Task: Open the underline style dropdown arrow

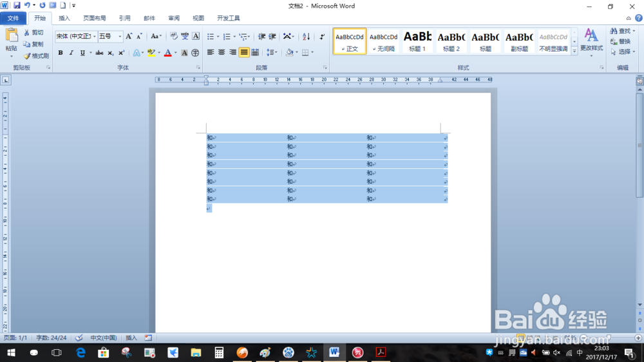Action: click(90, 53)
